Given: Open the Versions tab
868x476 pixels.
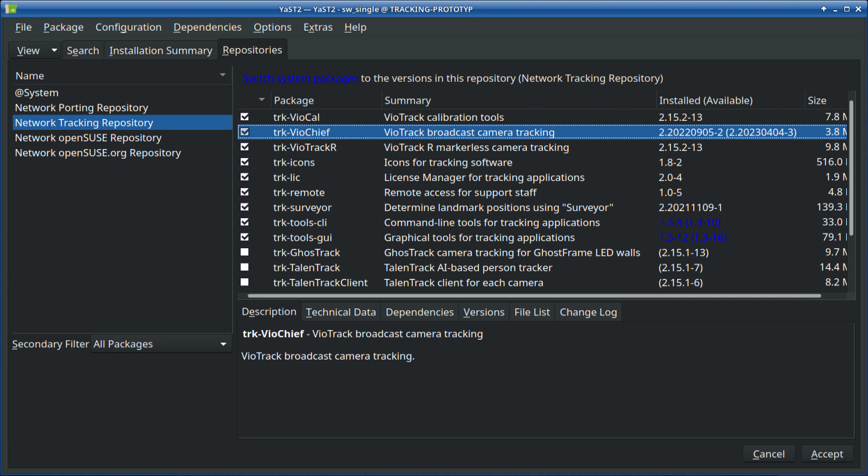Looking at the screenshot, I should (x=484, y=312).
